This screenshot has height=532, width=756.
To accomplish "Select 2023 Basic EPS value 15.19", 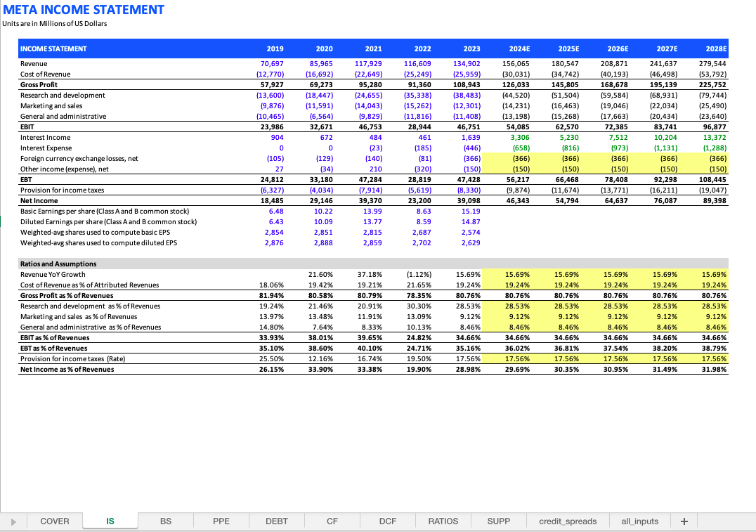I will coord(471,212).
